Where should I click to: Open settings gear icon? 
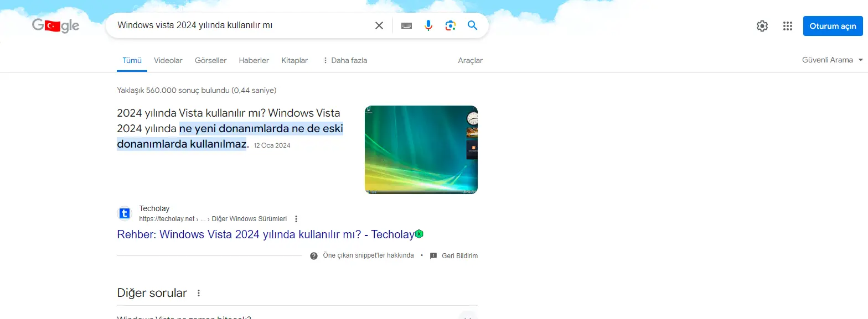pos(762,26)
